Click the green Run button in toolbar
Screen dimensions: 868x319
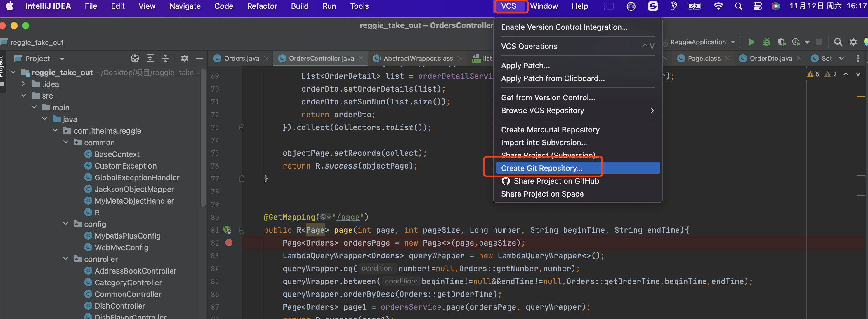(x=751, y=42)
